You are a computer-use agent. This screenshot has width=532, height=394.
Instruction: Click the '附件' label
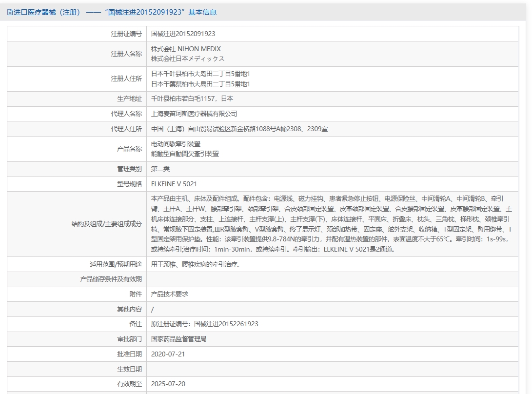click(136, 294)
